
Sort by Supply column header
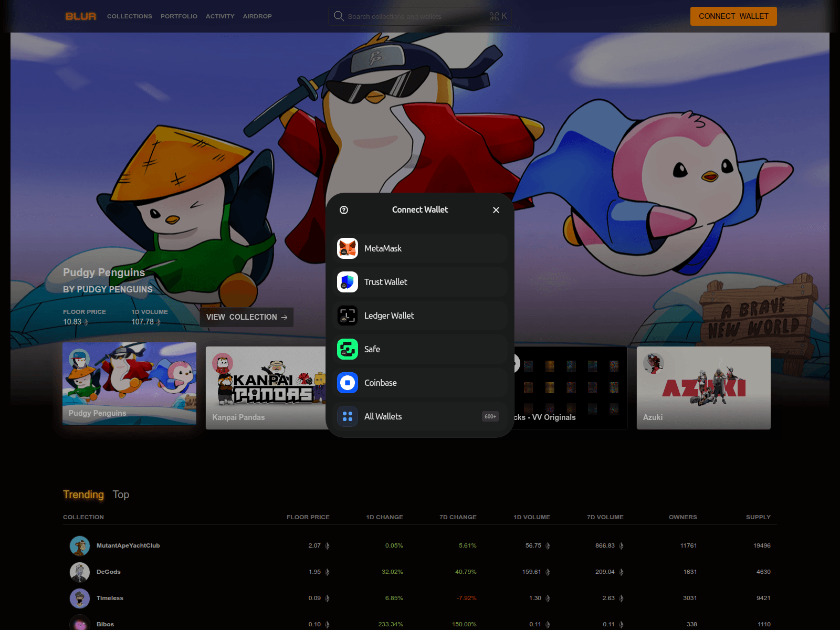coord(759,517)
